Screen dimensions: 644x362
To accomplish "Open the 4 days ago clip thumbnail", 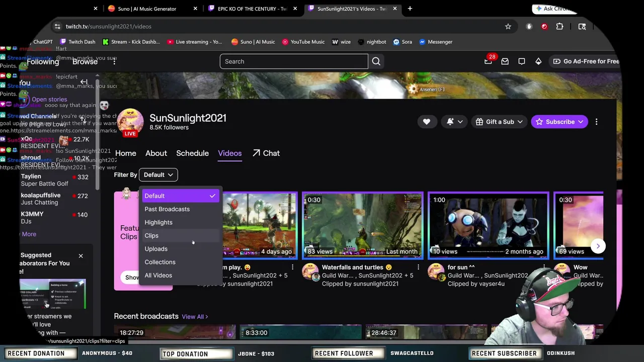I will click(x=260, y=225).
